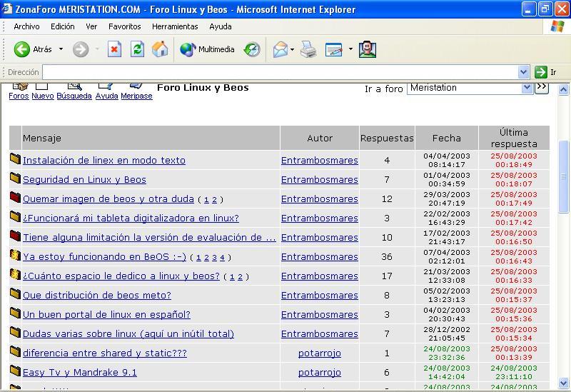This screenshot has width=571, height=392.
Task: Click red folder icon of Tiene alguna limitación
Action: click(x=15, y=236)
